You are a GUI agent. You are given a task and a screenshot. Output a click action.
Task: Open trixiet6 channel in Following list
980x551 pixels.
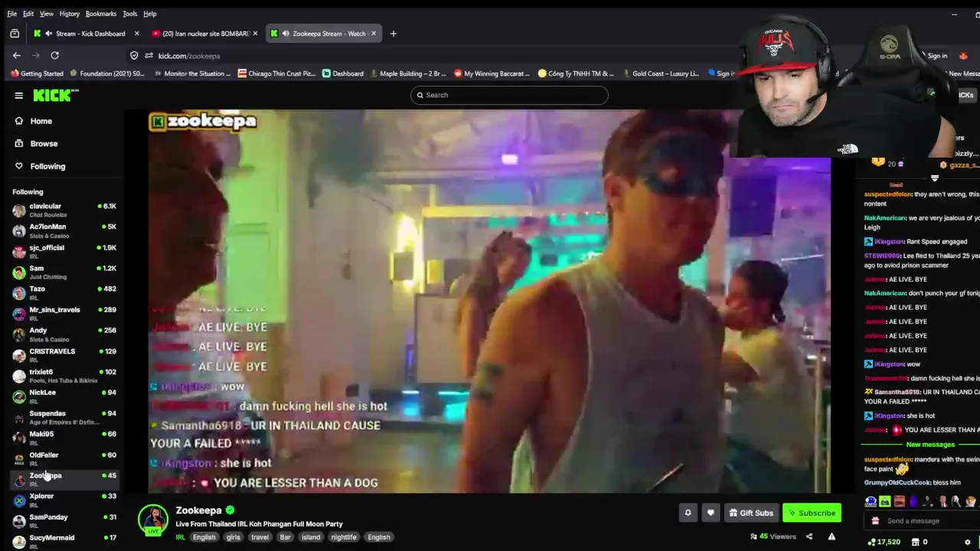(64, 375)
